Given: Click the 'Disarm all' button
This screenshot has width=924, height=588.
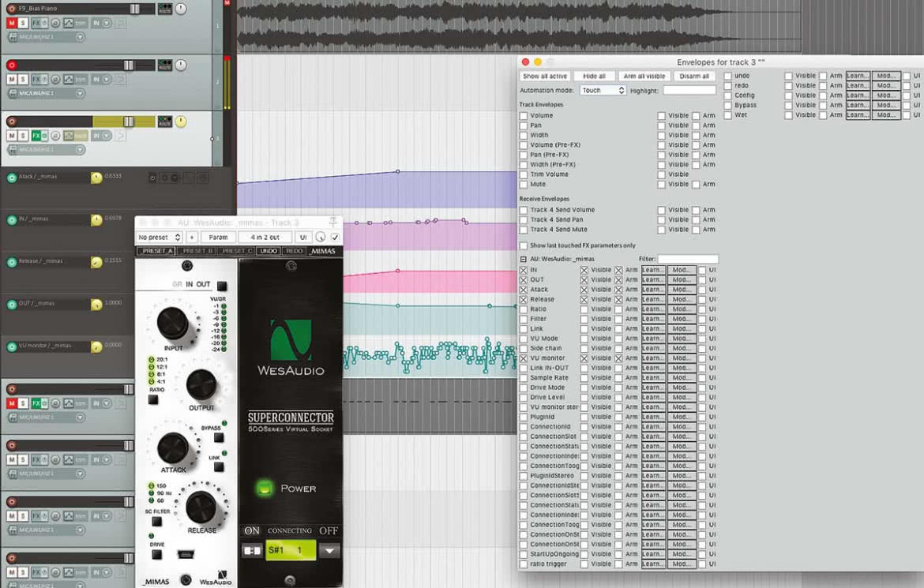Looking at the screenshot, I should click(694, 76).
